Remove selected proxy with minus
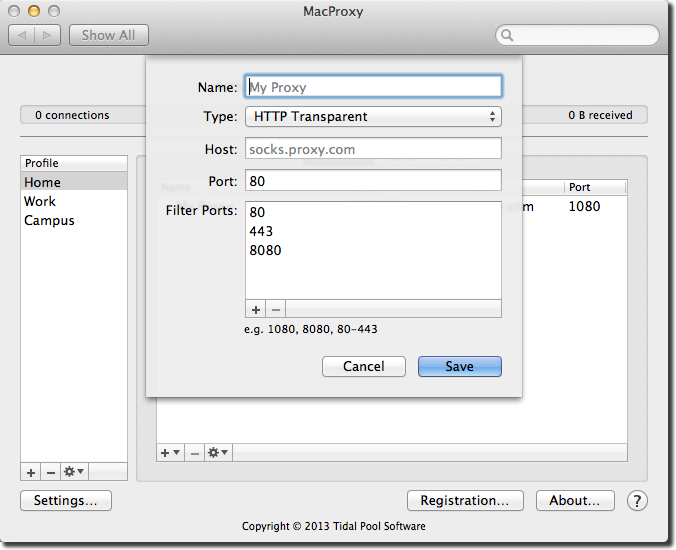 [x=194, y=453]
